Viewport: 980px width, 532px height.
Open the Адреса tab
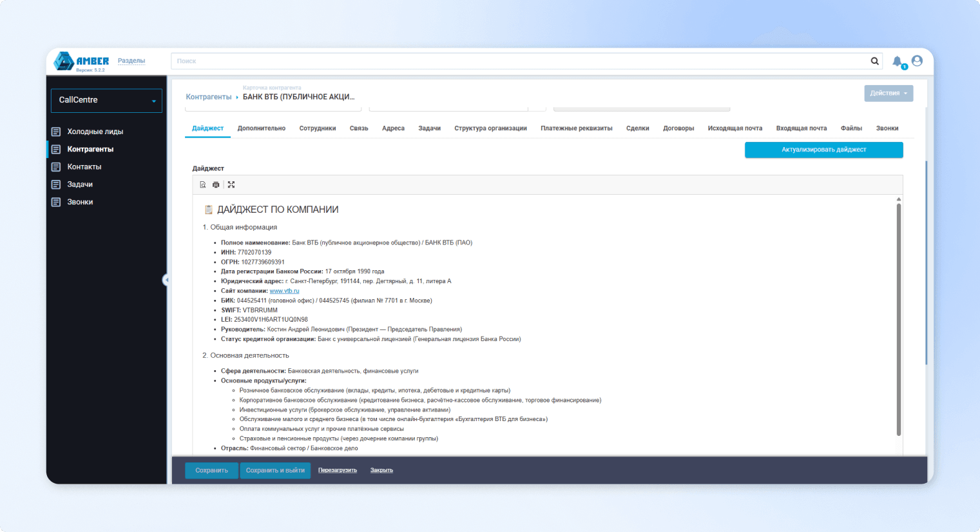(393, 128)
